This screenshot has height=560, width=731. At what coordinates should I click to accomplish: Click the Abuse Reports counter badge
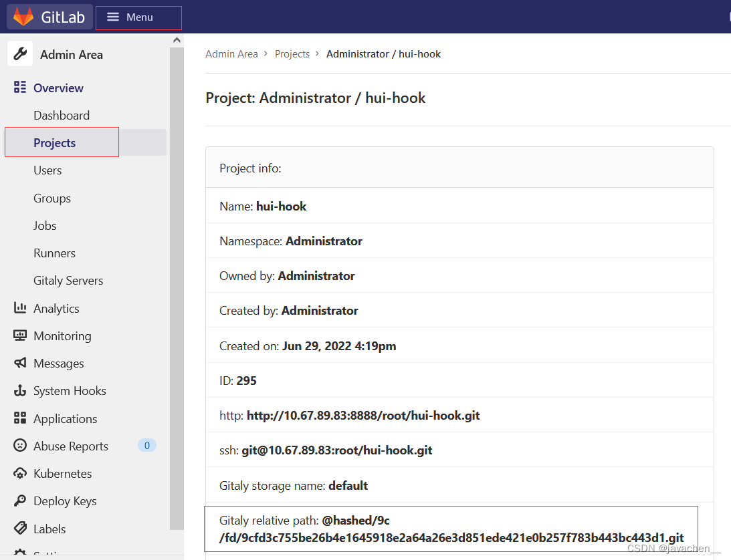click(x=146, y=445)
